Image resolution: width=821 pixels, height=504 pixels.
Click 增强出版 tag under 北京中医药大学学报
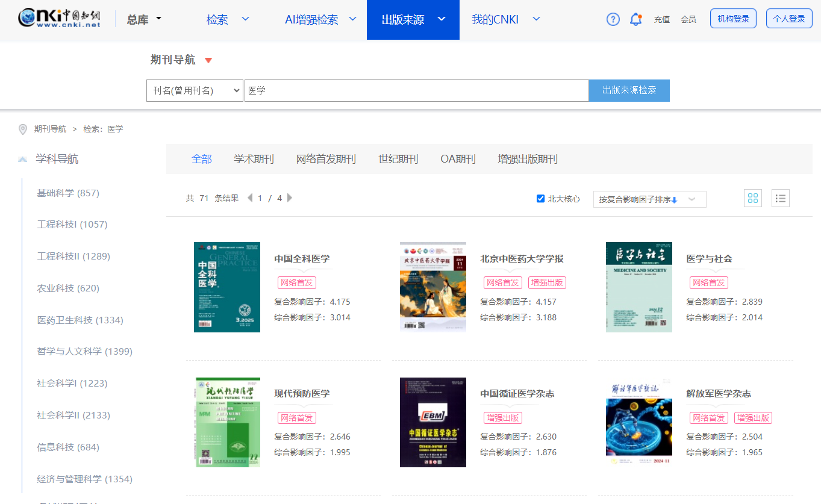point(548,283)
